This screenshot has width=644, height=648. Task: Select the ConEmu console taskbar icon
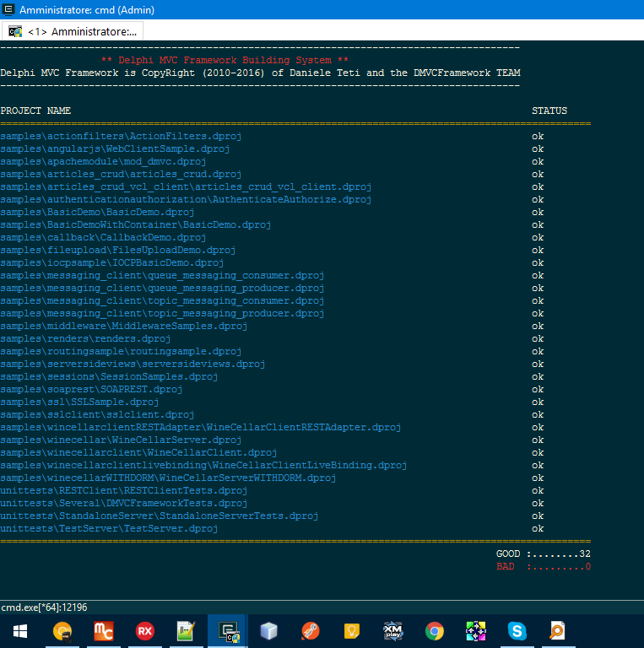228,631
